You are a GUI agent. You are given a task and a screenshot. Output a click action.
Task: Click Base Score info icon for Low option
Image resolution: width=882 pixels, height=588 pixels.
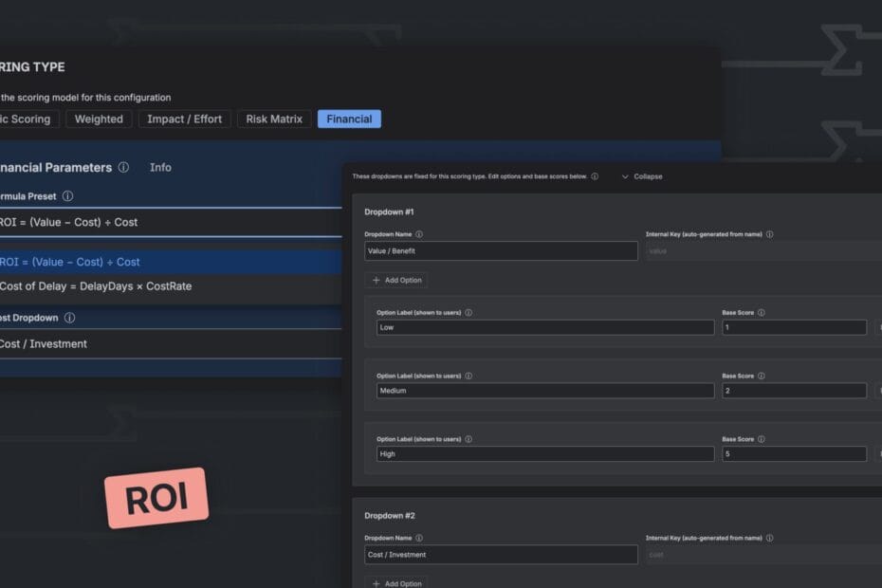point(762,312)
